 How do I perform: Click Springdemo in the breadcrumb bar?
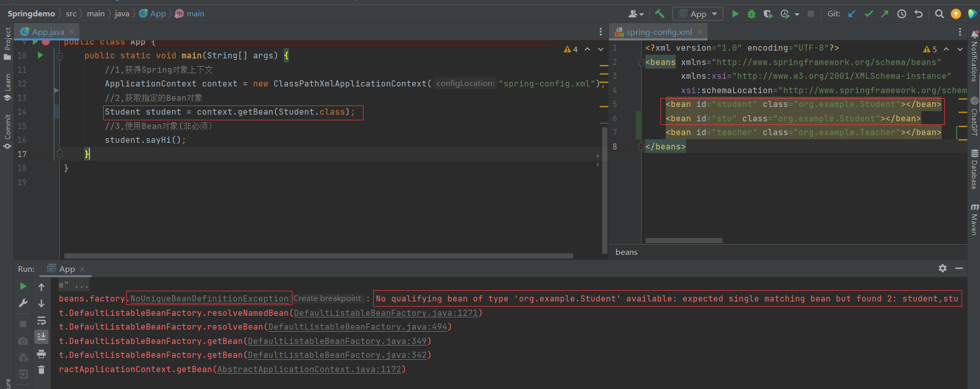tap(31, 14)
